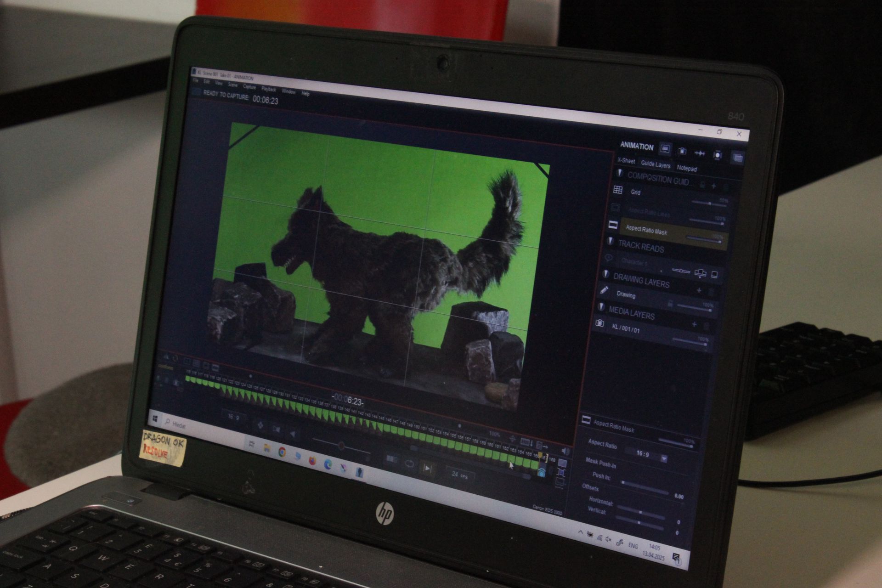Select the Grid guide row label
882x588 pixels.
point(636,192)
